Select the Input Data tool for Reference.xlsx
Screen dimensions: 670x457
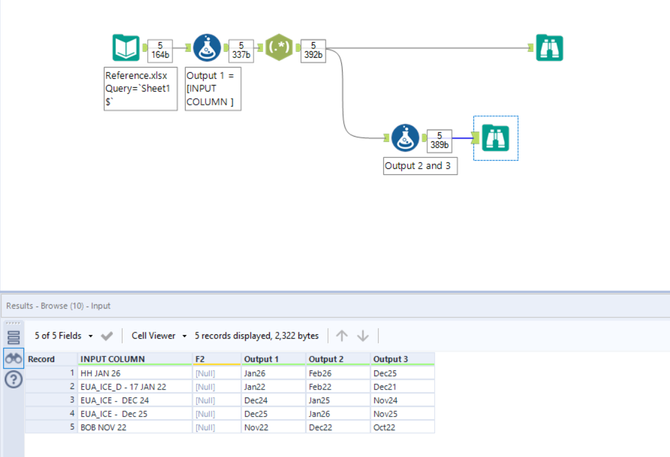126,47
